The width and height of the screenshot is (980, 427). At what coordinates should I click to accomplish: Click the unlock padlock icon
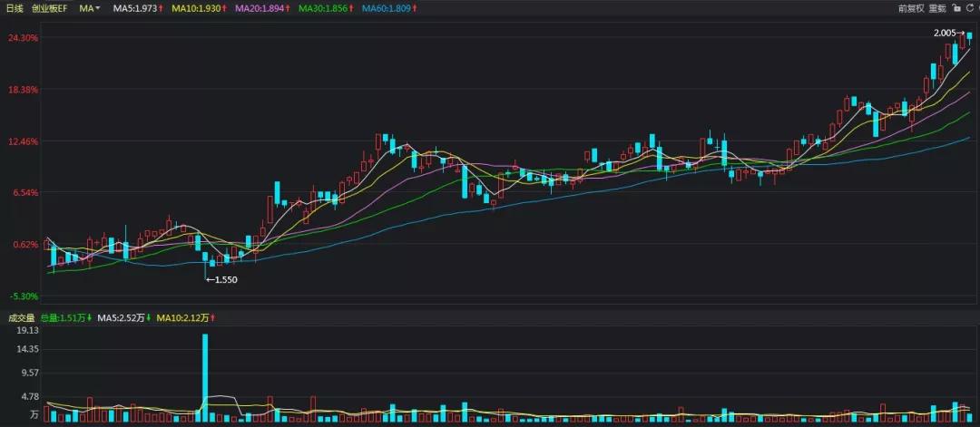pos(957,9)
